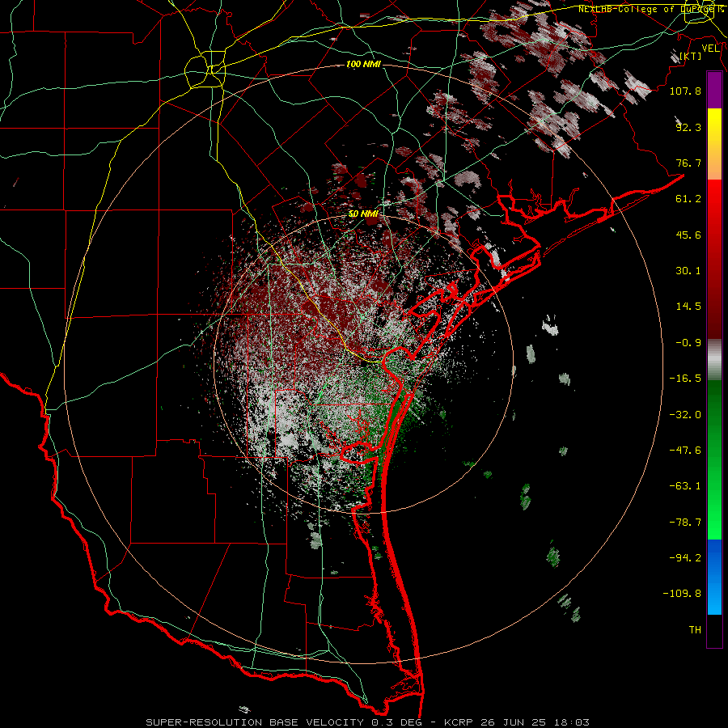Image resolution: width=728 pixels, height=728 pixels.
Task: Click the 14.5 velocity scale value
Action: (688, 307)
